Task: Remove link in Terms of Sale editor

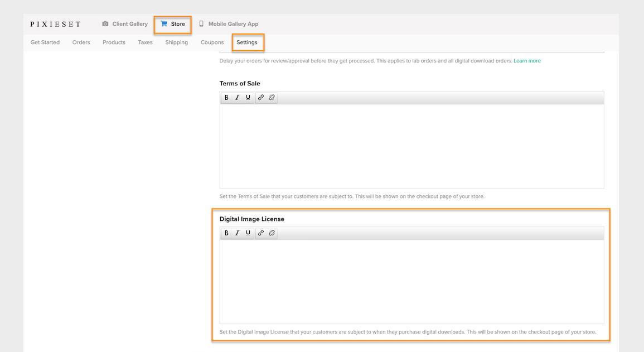Action: 272,98
